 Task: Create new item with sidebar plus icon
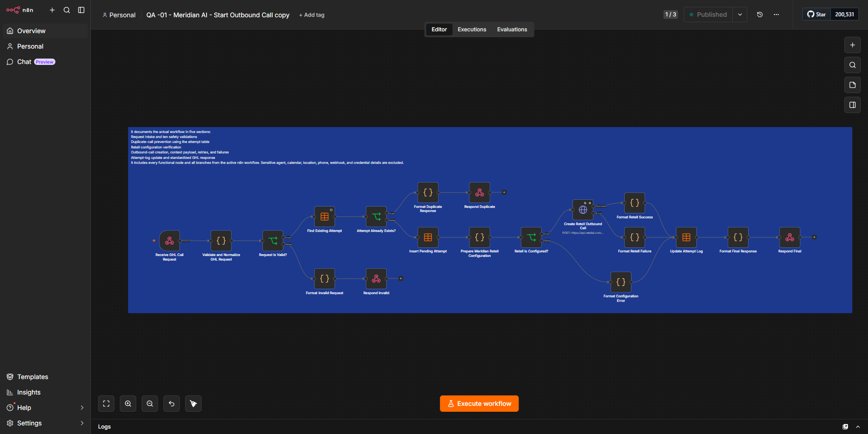click(52, 10)
